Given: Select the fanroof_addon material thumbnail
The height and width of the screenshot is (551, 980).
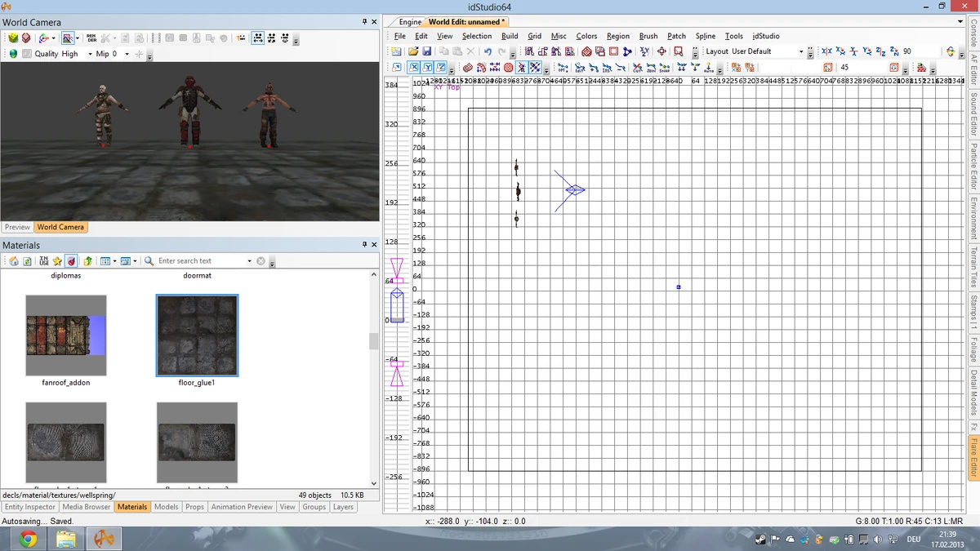Looking at the screenshot, I should [65, 335].
